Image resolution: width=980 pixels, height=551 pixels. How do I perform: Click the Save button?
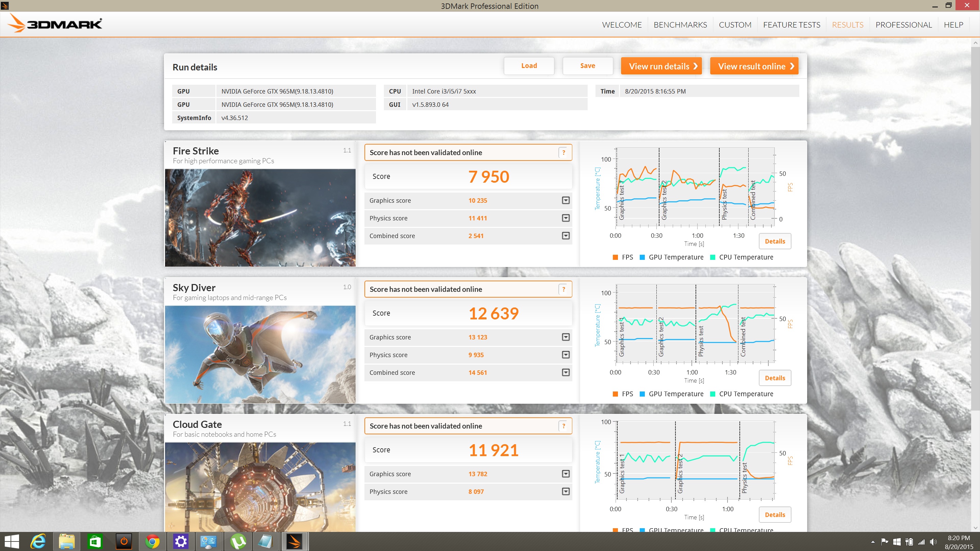pos(587,66)
